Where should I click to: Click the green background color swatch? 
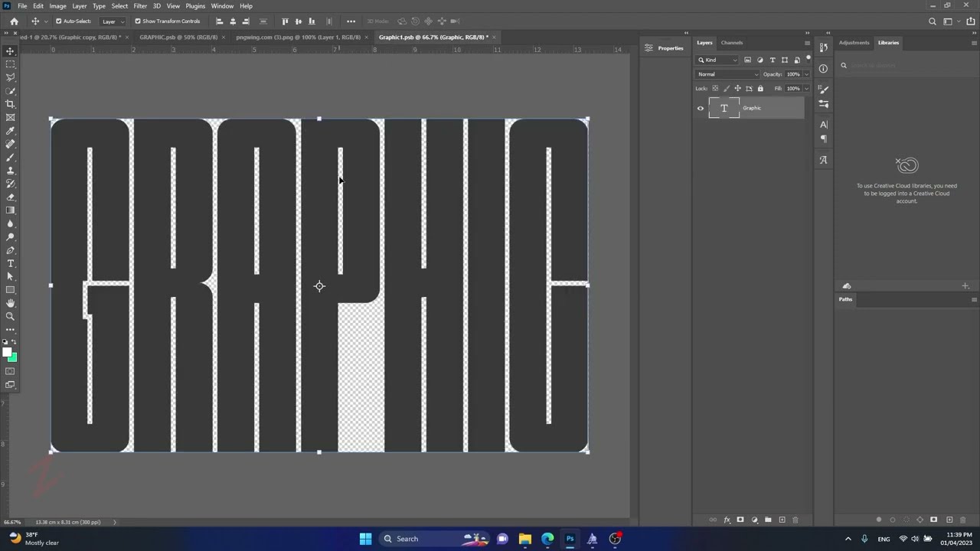click(x=13, y=358)
